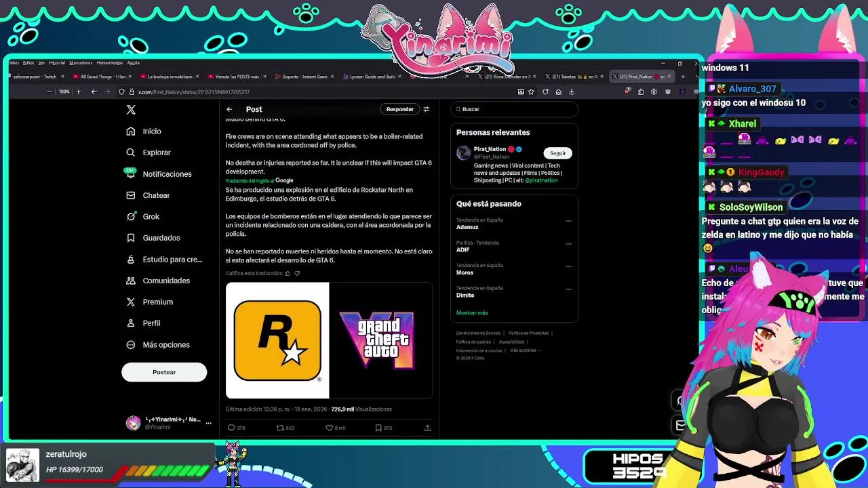Image resolution: width=868 pixels, height=488 pixels.
Task: Reload the page in the browser
Action: coord(545,91)
